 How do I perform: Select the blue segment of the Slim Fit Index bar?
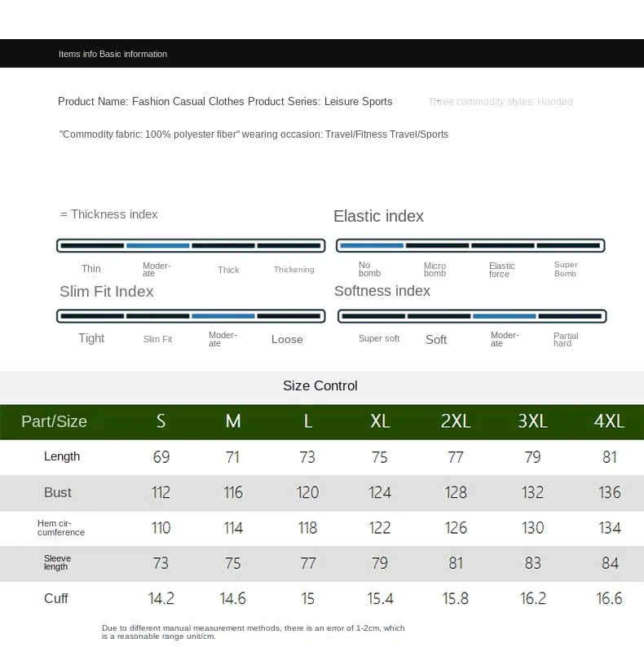coord(223,316)
